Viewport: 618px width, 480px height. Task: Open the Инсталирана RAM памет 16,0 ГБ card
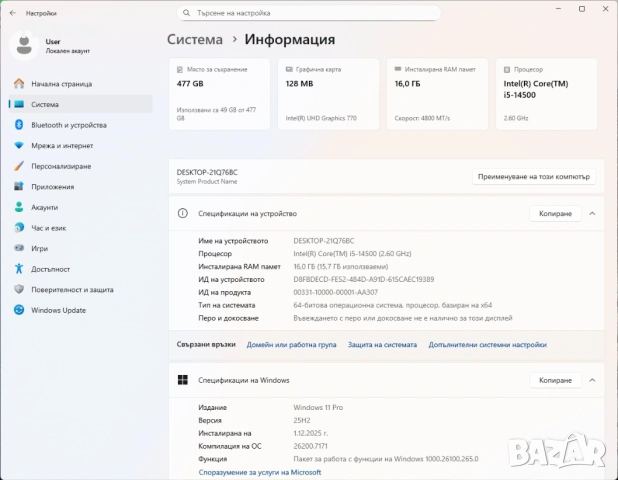point(437,94)
